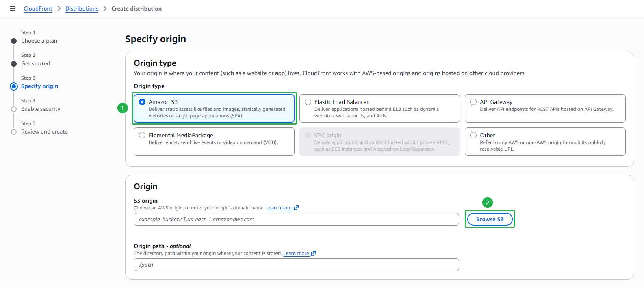The image size is (644, 287).
Task: Open Learn more link under Origin path
Action: (x=296, y=253)
